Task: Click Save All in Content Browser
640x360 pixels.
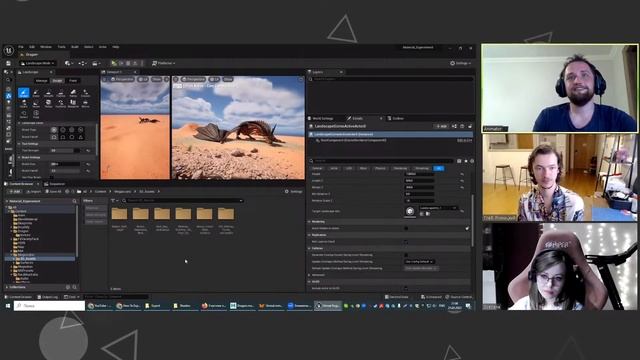Action: pos(53,191)
